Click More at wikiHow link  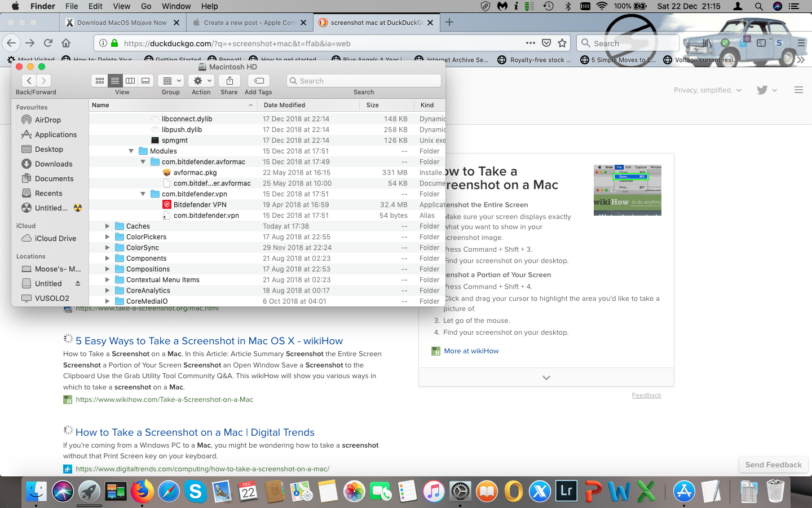(471, 351)
